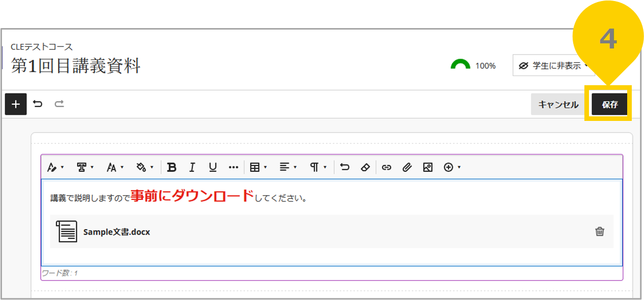Clear formatting with eraser icon
The width and height of the screenshot is (644, 300).
365,167
